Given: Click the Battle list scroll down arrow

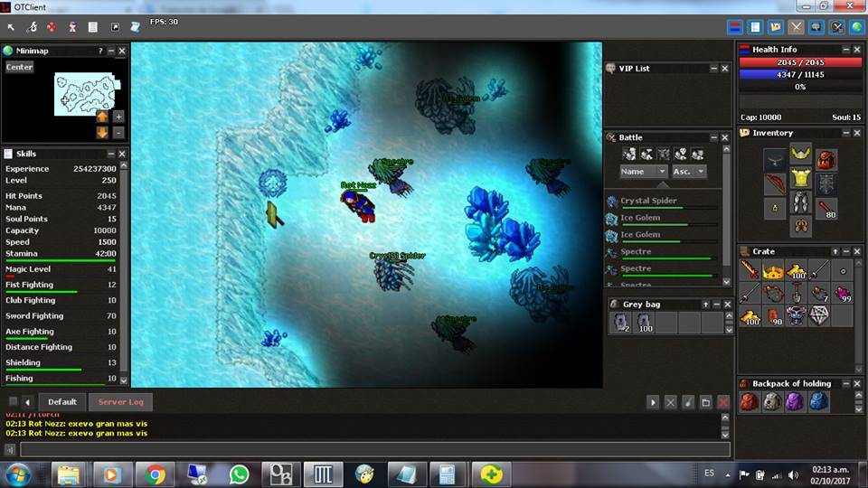Looking at the screenshot, I should pyautogui.click(x=726, y=282).
